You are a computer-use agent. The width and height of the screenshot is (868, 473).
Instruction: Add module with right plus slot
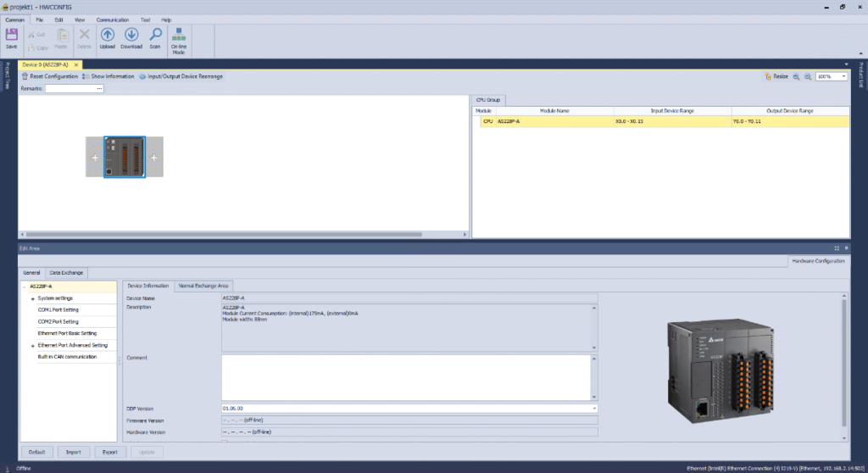[x=154, y=158]
